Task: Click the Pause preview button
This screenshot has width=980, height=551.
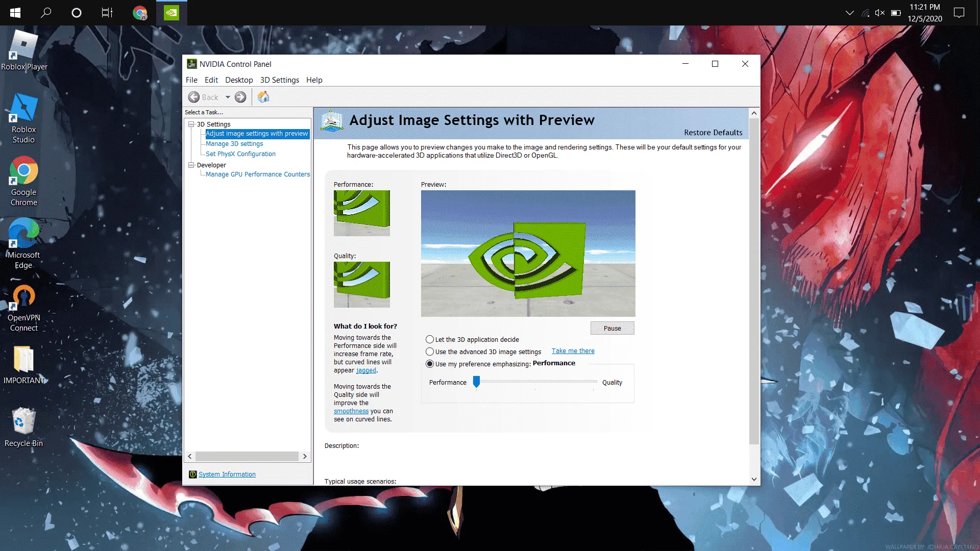Action: pyautogui.click(x=612, y=329)
